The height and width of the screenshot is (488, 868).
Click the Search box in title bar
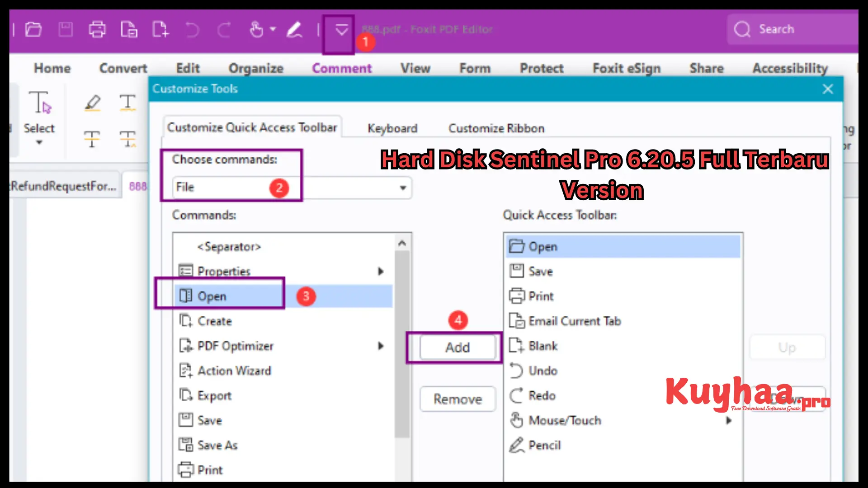pyautogui.click(x=793, y=29)
